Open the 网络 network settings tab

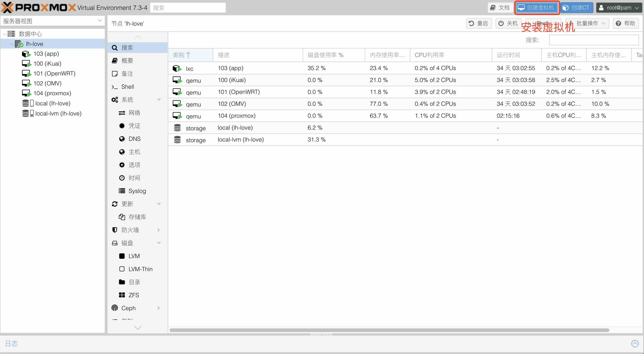tap(134, 113)
